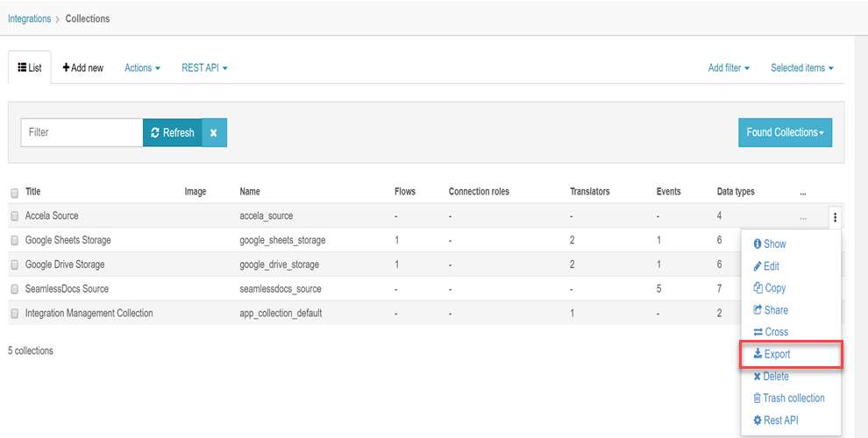This screenshot has height=438, width=868.
Task: Check the Accela Source row checkbox
Action: (14, 216)
